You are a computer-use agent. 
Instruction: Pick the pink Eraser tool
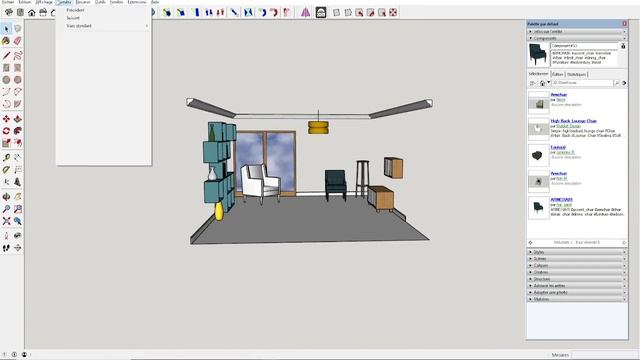click(x=18, y=41)
